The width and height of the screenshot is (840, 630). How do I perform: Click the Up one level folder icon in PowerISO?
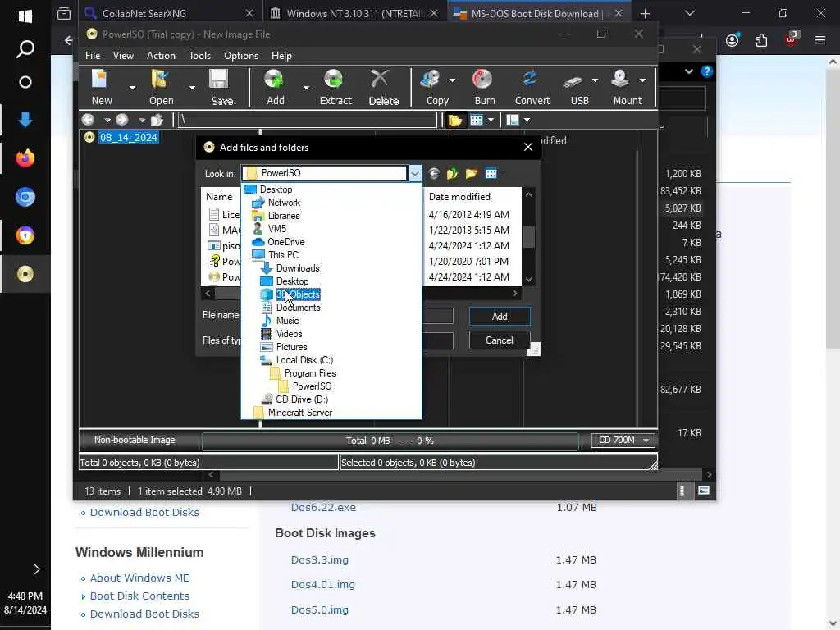(157, 120)
